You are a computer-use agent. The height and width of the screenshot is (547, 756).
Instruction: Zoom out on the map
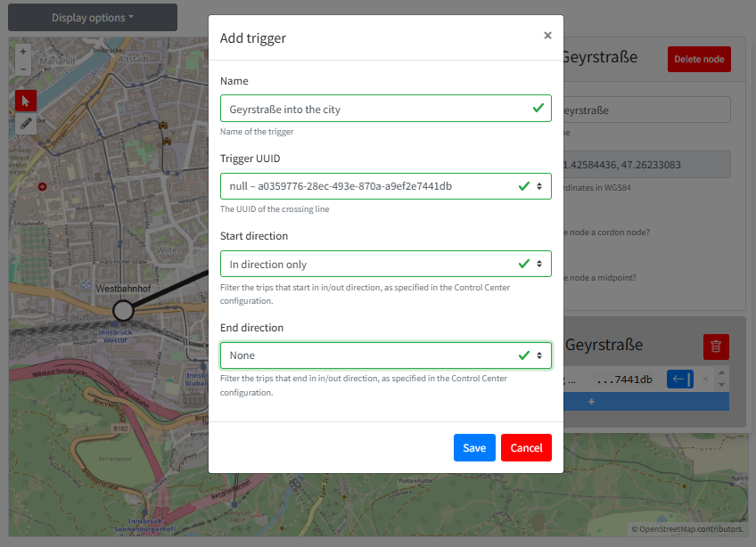point(23,68)
